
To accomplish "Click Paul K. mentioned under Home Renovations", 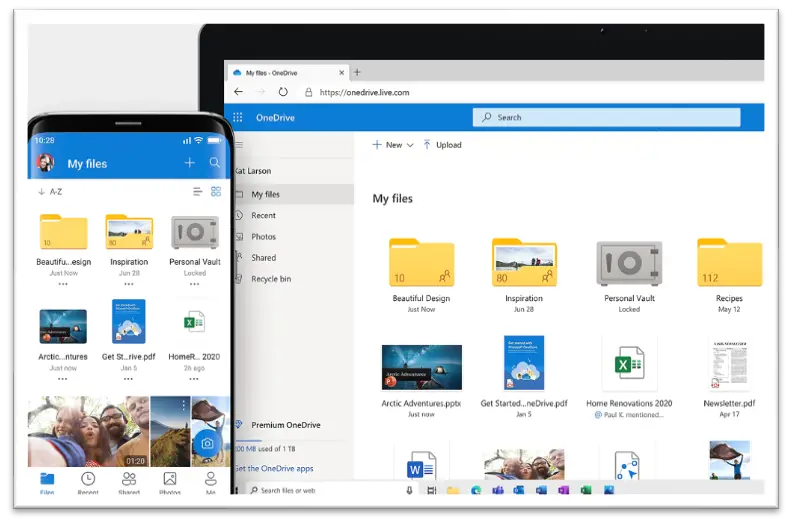I will pyautogui.click(x=629, y=415).
